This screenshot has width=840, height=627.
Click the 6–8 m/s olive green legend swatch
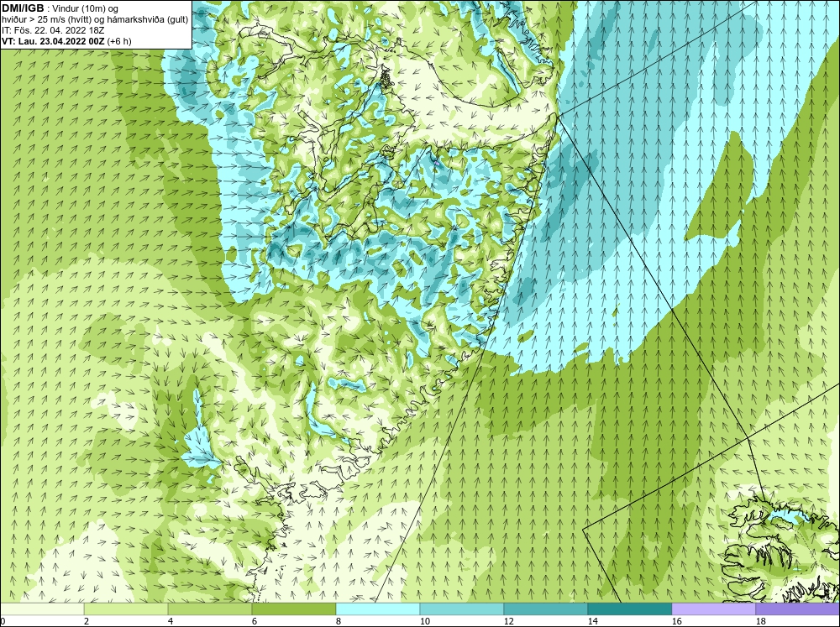pos(294,609)
